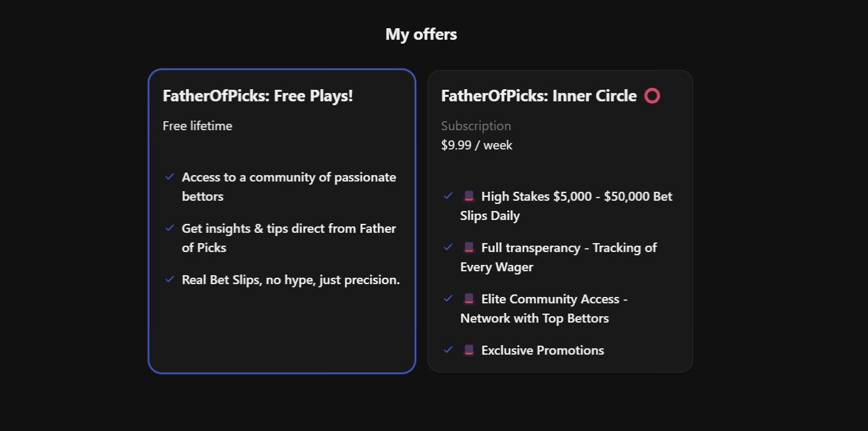Click the checkmark beside High Stakes bet slips

click(448, 195)
